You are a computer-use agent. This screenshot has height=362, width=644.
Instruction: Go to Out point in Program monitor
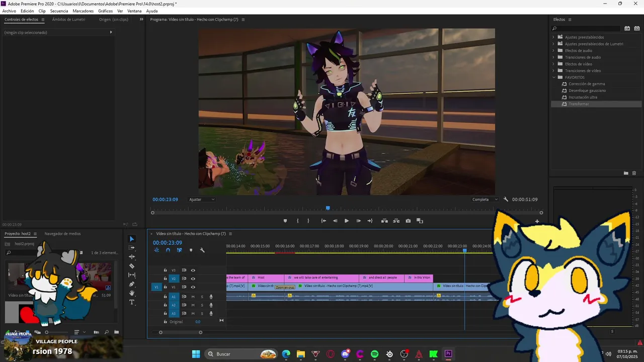pos(370,221)
